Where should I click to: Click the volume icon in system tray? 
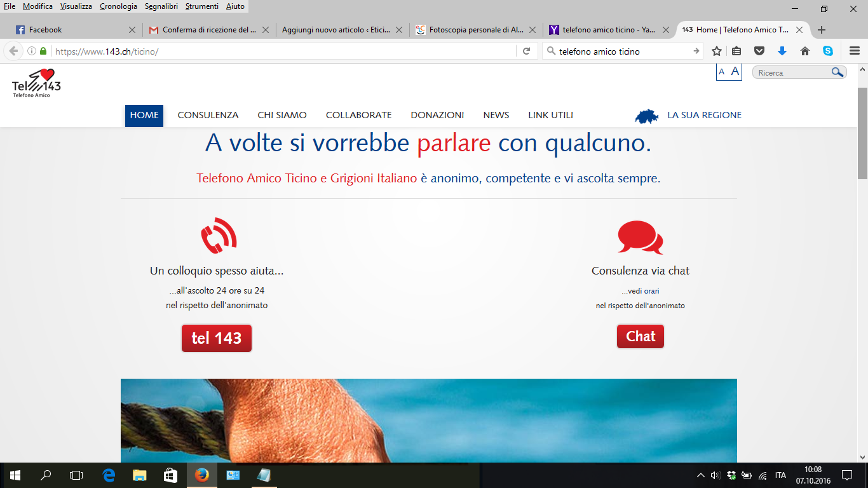715,475
